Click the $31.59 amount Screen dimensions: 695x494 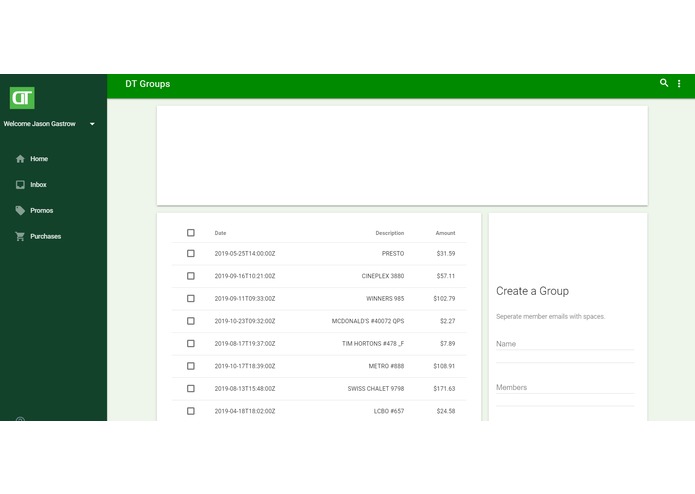(x=445, y=254)
